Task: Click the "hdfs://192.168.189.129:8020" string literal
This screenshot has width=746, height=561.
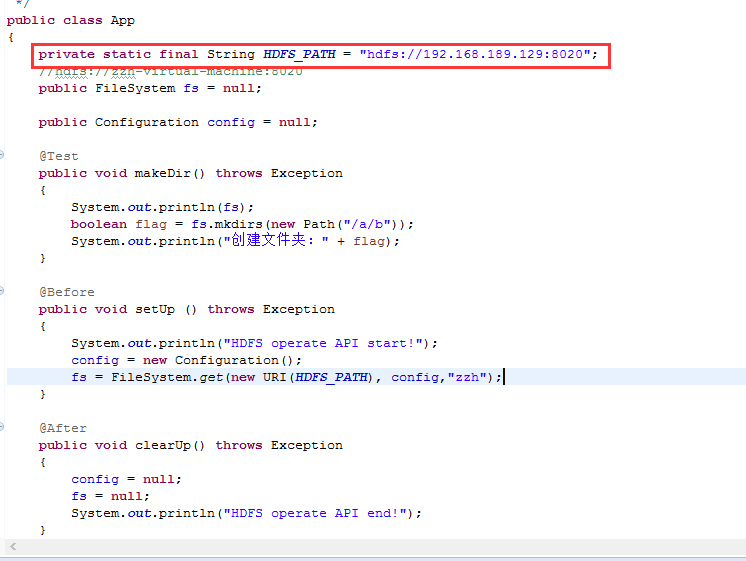Action: click(474, 54)
